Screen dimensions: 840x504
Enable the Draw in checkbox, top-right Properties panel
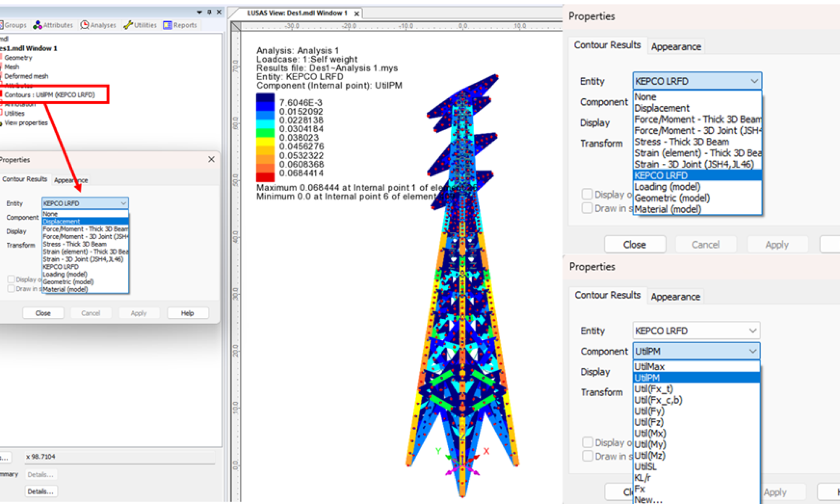pyautogui.click(x=587, y=208)
